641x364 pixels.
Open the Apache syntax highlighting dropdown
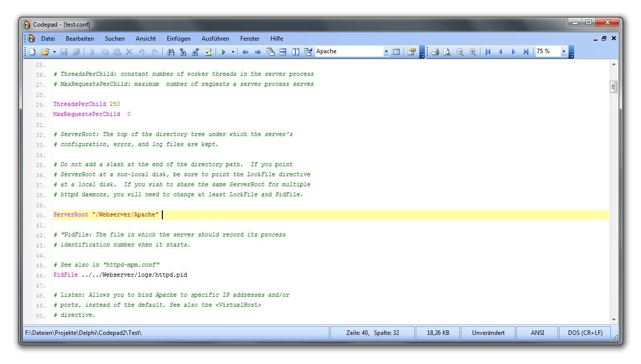[385, 51]
